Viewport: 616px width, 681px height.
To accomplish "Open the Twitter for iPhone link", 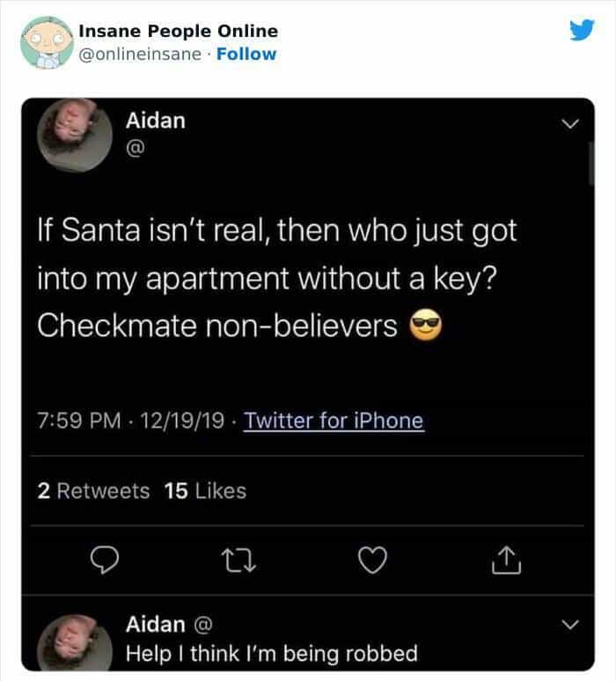I will [x=334, y=421].
